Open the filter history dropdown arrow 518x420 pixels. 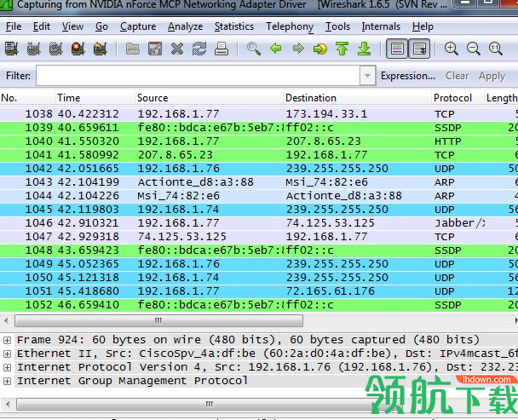click(x=367, y=76)
